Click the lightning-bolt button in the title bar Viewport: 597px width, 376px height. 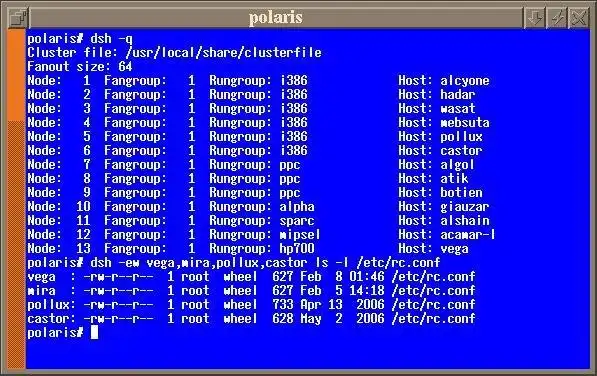[557, 18]
